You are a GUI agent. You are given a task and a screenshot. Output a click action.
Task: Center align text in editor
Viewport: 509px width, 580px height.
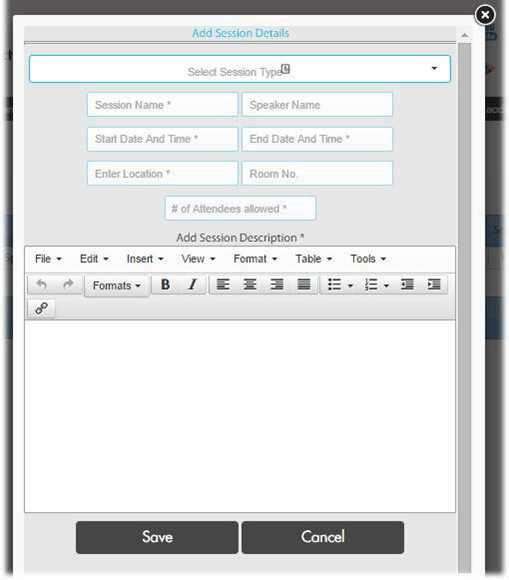coord(250,285)
